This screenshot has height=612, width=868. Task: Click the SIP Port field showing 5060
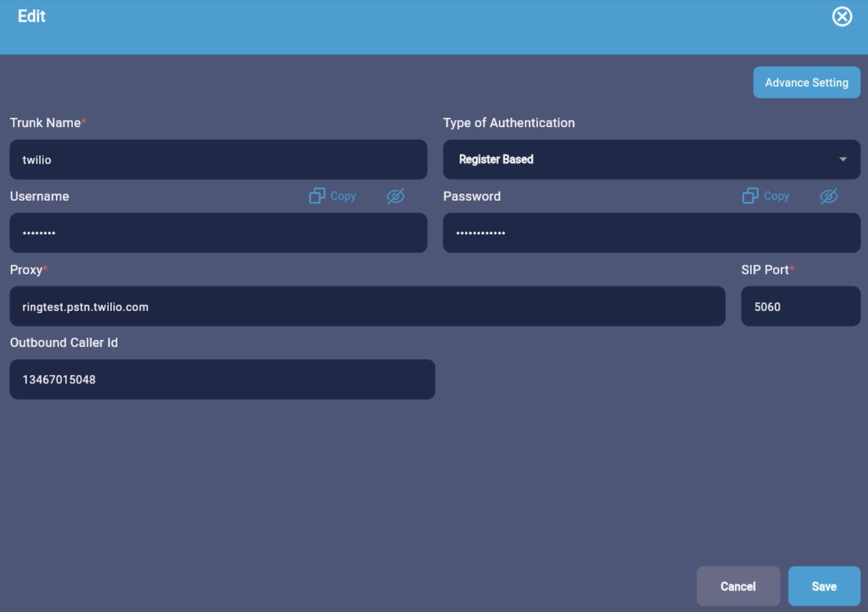tap(800, 306)
